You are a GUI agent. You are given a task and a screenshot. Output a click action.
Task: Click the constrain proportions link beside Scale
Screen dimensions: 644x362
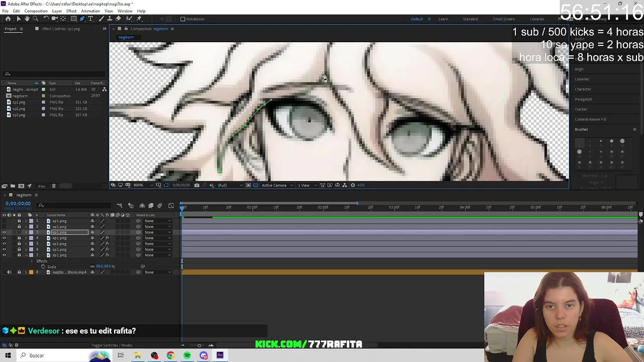click(x=92, y=266)
